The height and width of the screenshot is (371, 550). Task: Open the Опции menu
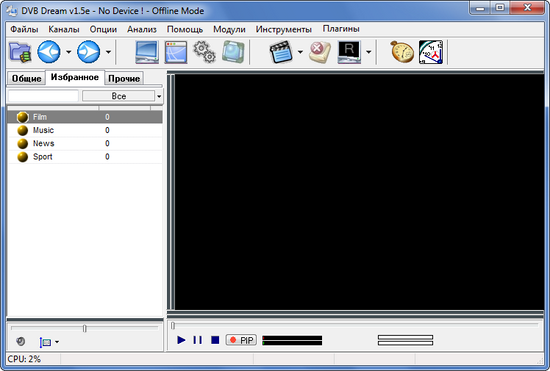tap(103, 29)
